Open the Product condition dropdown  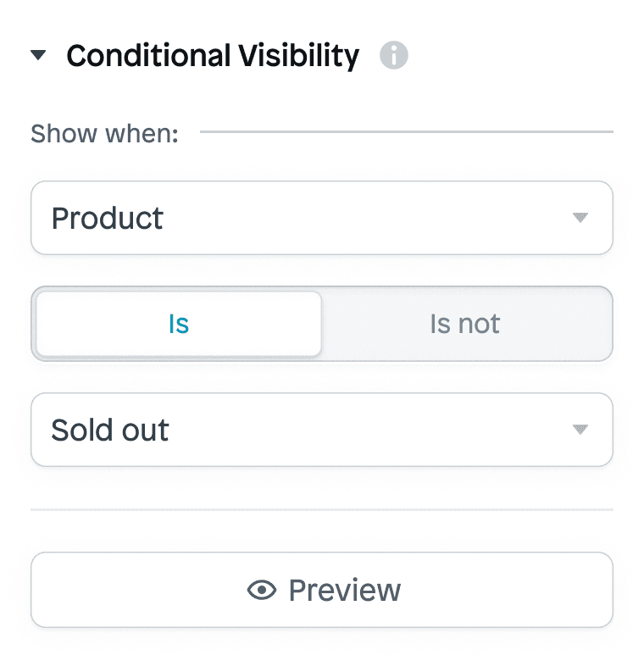(x=321, y=218)
